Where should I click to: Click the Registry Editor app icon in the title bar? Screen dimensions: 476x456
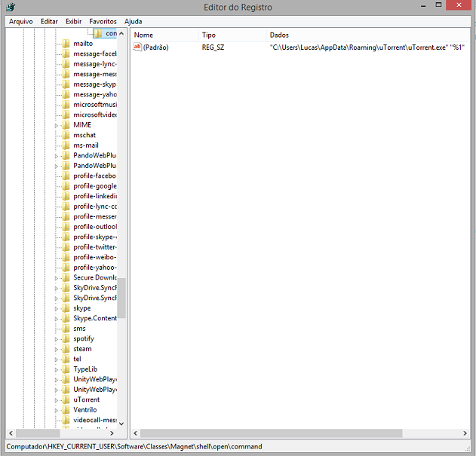point(11,7)
